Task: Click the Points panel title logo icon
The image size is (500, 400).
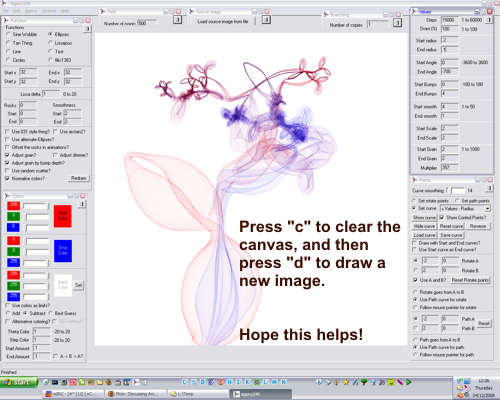Action: point(415,180)
